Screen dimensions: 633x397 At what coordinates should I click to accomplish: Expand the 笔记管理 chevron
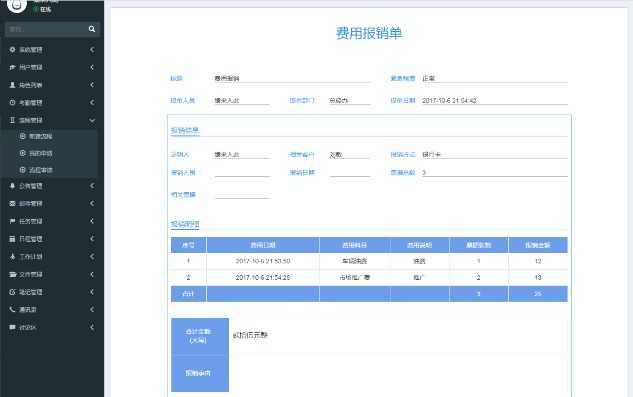pyautogui.click(x=92, y=292)
